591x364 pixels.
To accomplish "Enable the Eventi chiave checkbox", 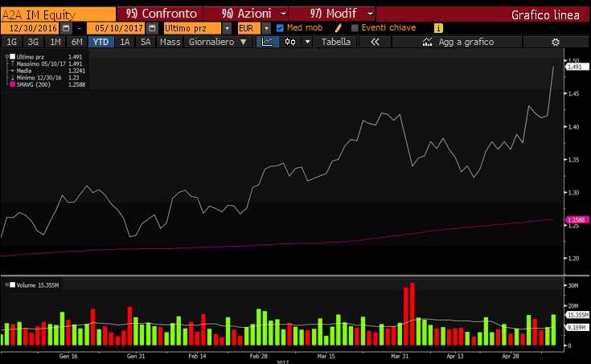I will click(355, 28).
